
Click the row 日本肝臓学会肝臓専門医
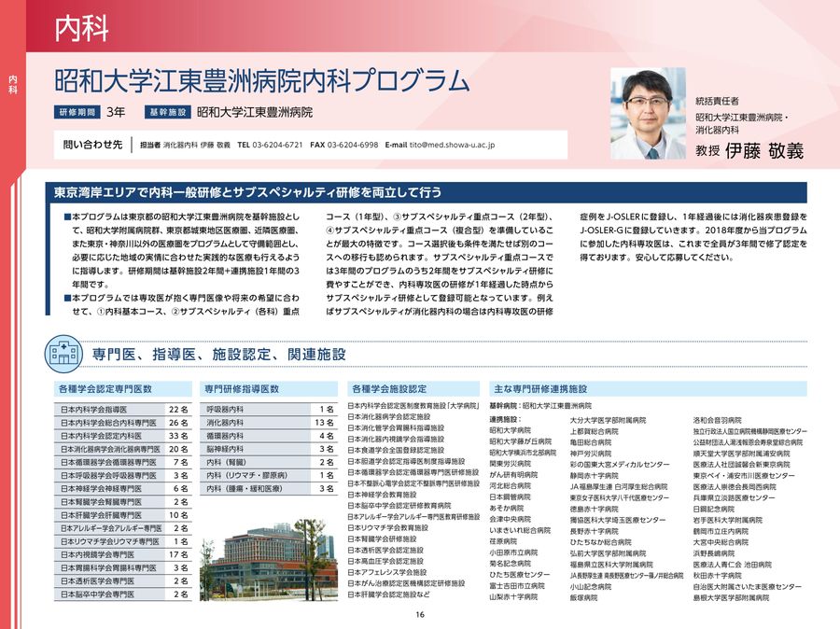pos(122,515)
